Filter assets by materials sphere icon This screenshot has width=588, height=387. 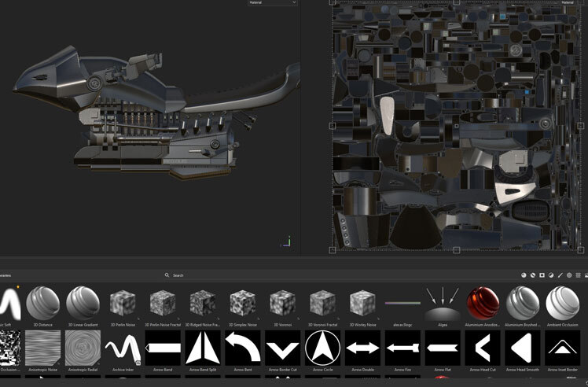524,275
